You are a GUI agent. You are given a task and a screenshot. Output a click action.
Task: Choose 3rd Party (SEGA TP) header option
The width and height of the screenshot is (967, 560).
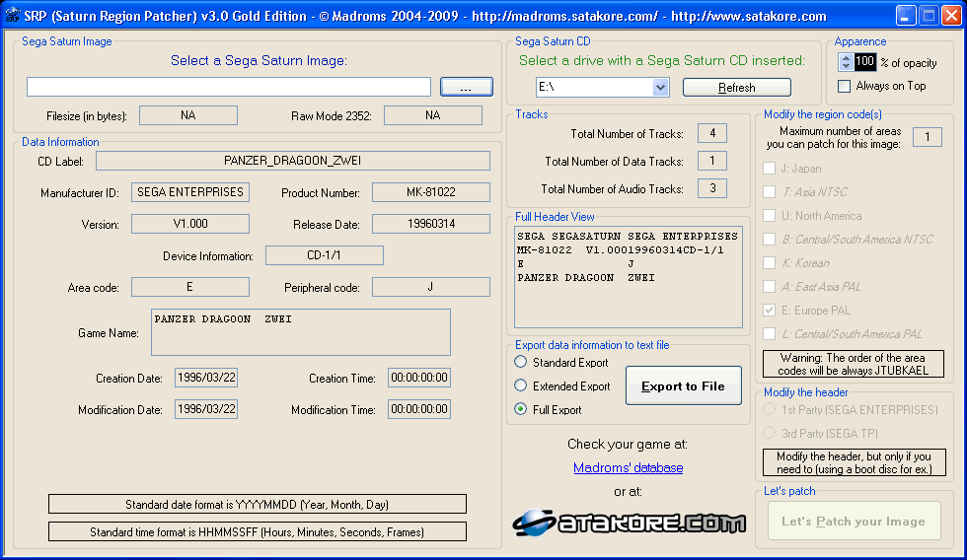(x=769, y=433)
